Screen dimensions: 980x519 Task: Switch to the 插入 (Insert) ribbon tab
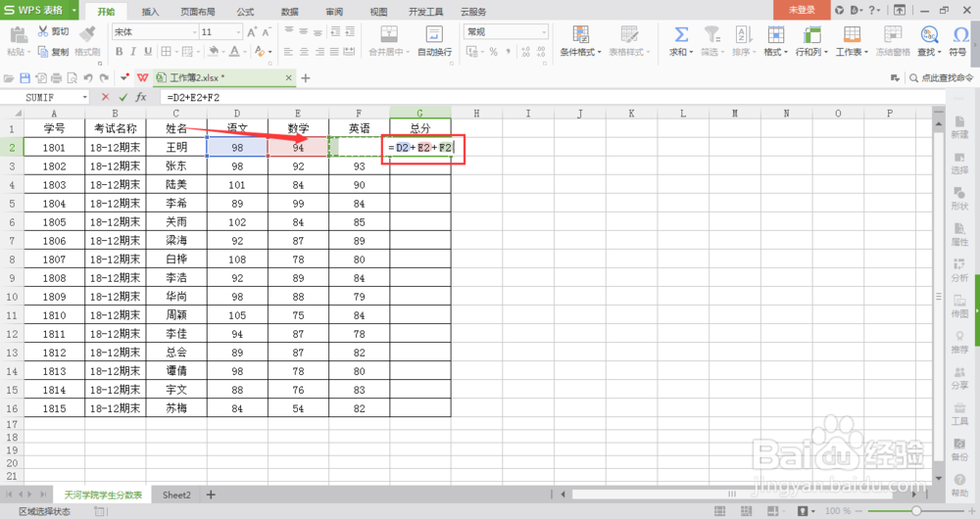[x=150, y=11]
